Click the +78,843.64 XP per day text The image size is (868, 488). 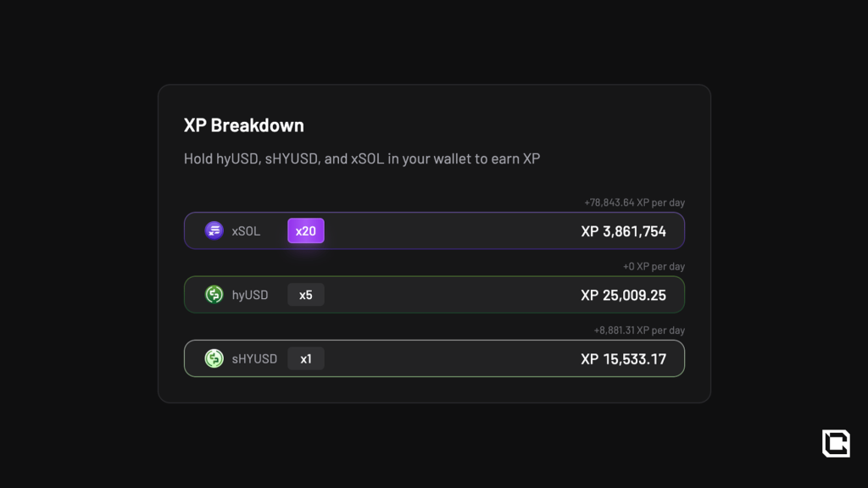coord(634,202)
